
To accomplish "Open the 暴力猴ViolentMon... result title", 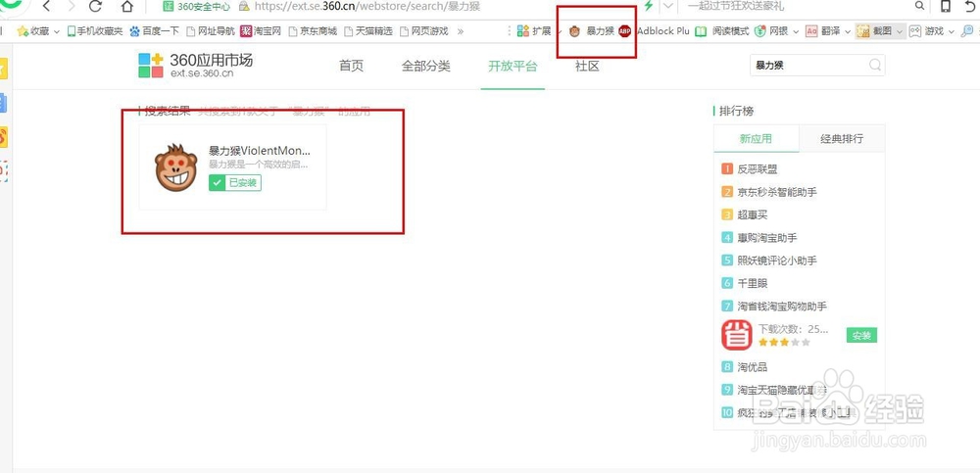I will click(x=260, y=151).
